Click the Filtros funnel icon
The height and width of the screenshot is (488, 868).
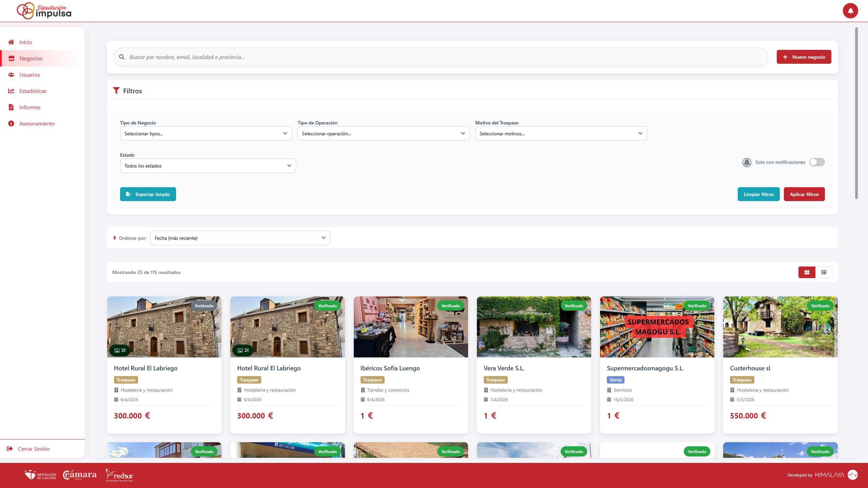tap(116, 91)
